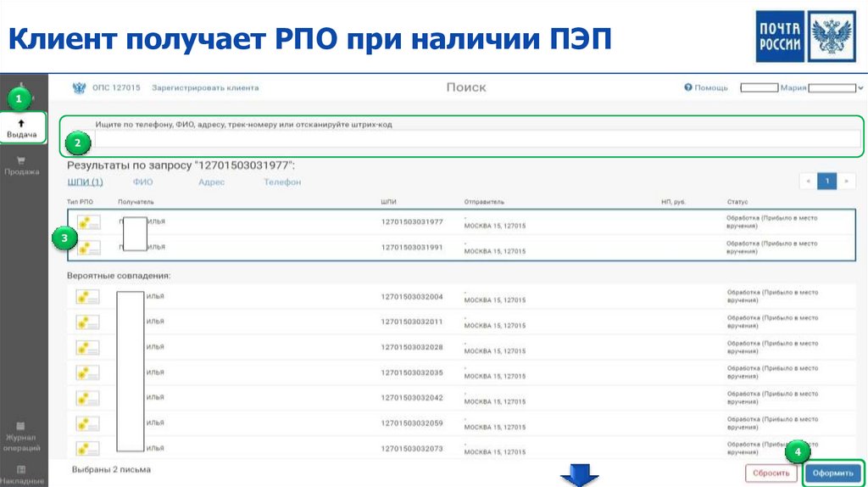Click letter icon for ШПИ 12701503032011
The height and width of the screenshot is (487, 868).
(x=87, y=322)
